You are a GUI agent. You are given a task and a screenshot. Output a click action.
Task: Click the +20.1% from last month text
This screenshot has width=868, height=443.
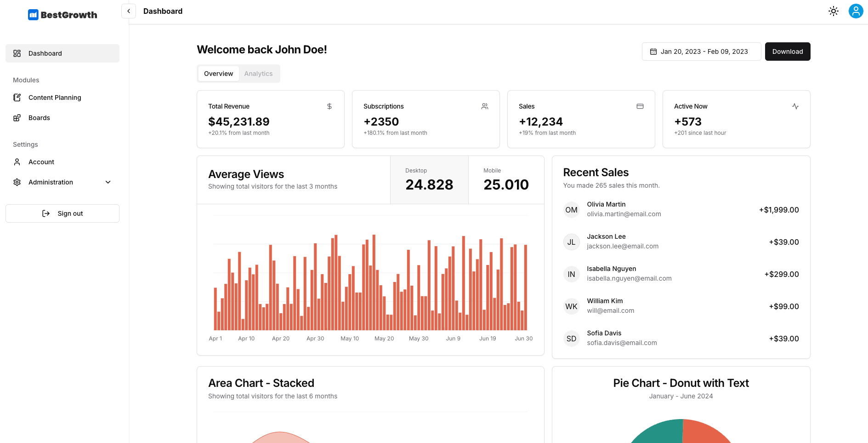(239, 133)
